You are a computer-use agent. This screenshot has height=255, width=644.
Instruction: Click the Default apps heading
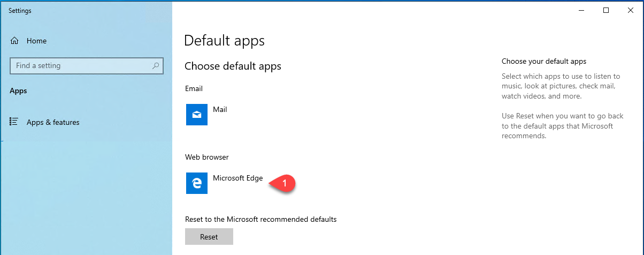coord(224,40)
